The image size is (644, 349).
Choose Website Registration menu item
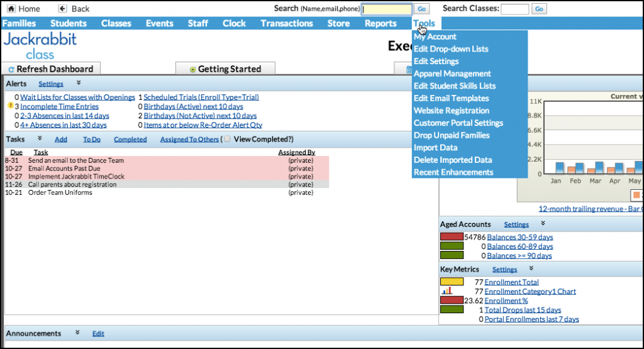click(x=452, y=111)
